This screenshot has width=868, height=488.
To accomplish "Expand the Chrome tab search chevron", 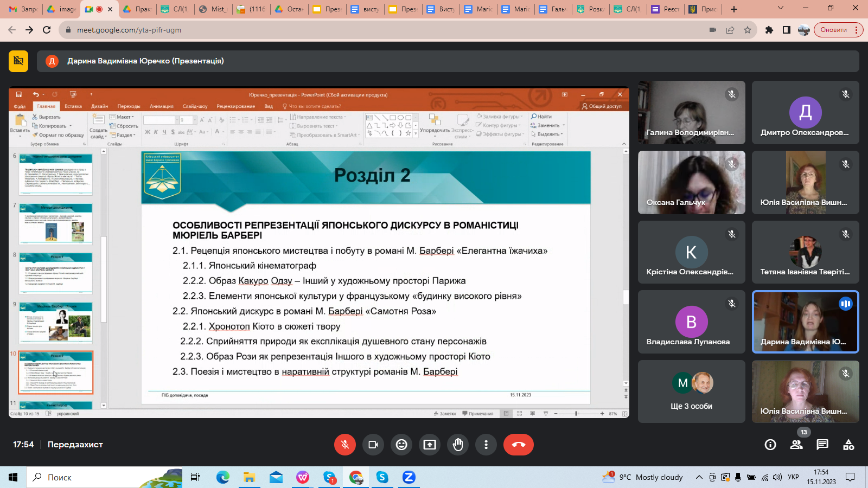I will point(781,9).
